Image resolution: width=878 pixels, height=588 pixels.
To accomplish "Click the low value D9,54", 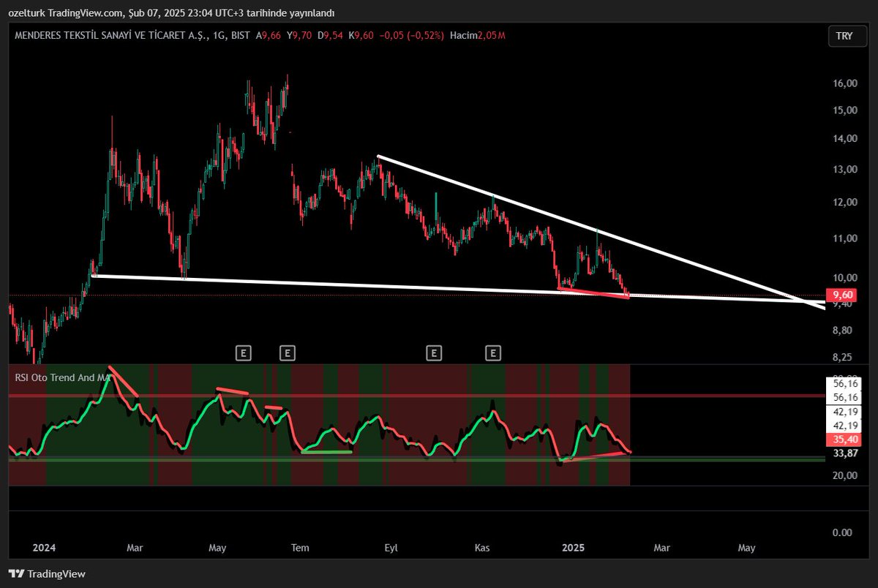I will click(331, 35).
